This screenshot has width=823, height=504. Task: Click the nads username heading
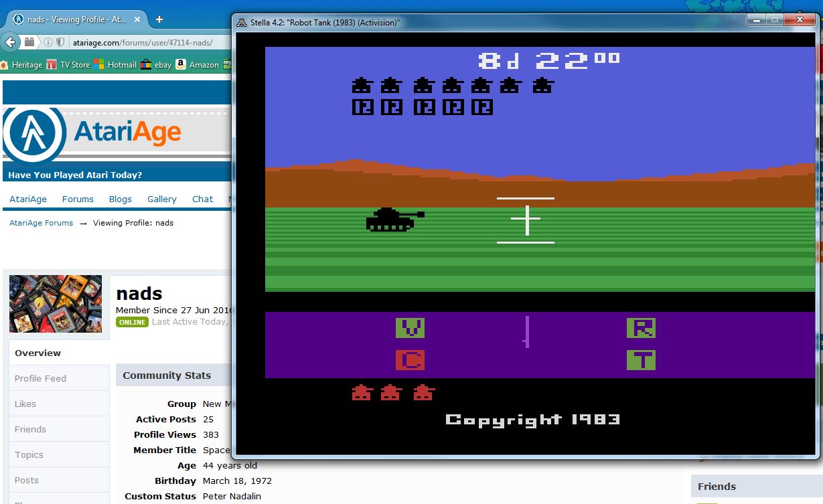(139, 294)
